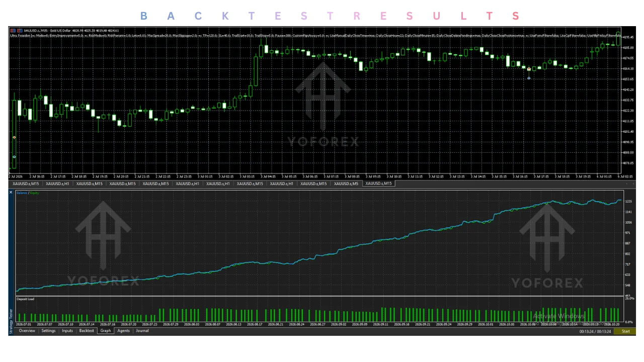Click the "2026.07.01" date label

(24, 324)
